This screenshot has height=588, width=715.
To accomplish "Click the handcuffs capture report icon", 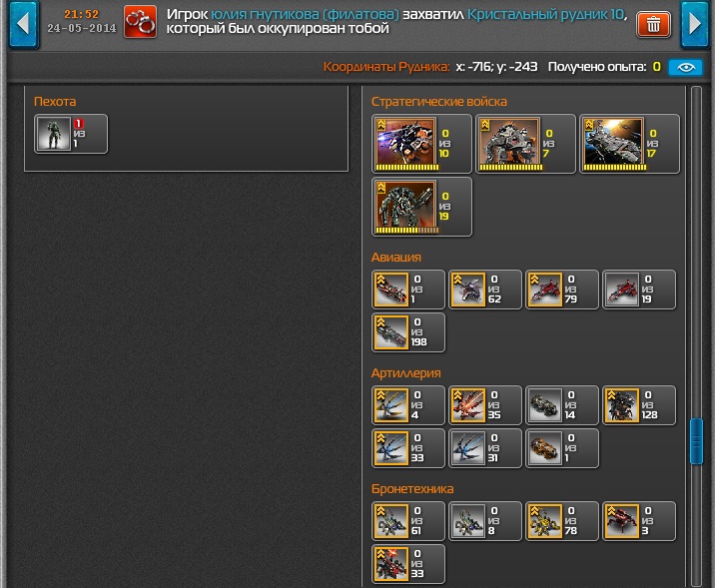I will pos(141,22).
